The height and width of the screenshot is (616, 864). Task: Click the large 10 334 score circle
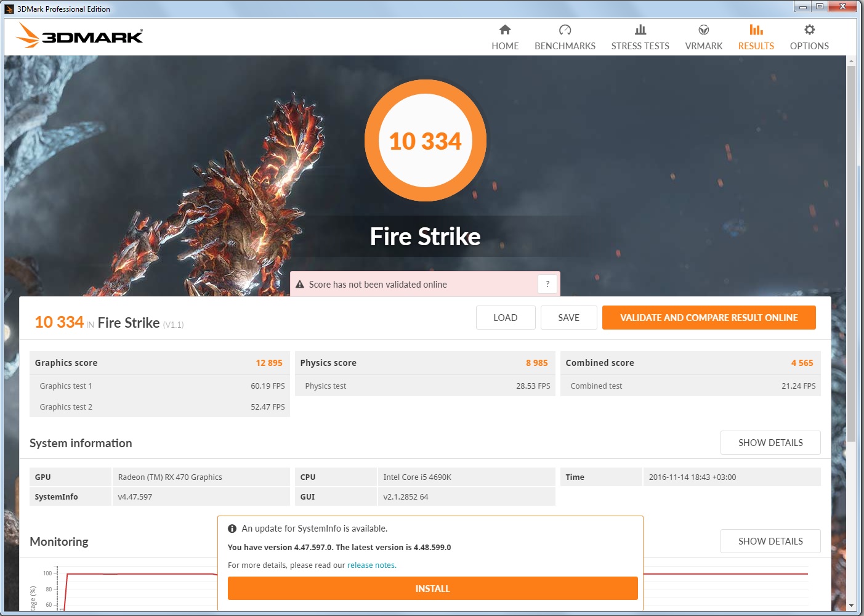[x=426, y=140]
